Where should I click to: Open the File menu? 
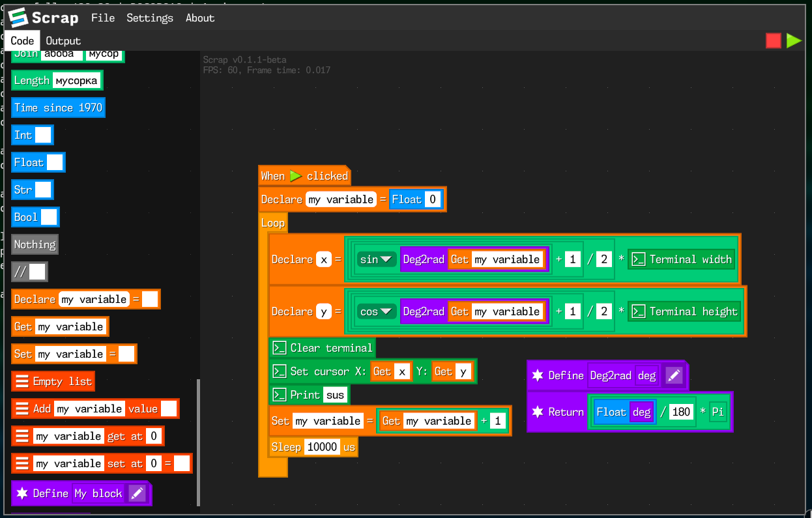click(x=103, y=18)
